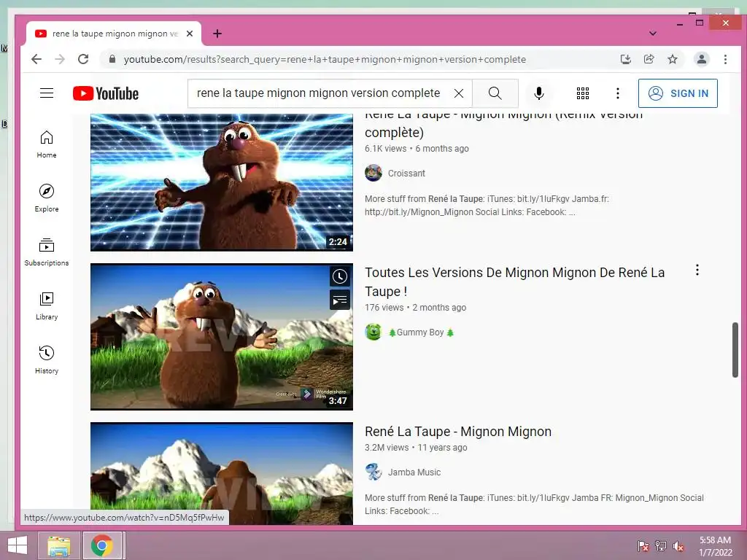This screenshot has height=560, width=747.
Task: Click '176 views • 2 months ago' text
Action: [x=415, y=308]
